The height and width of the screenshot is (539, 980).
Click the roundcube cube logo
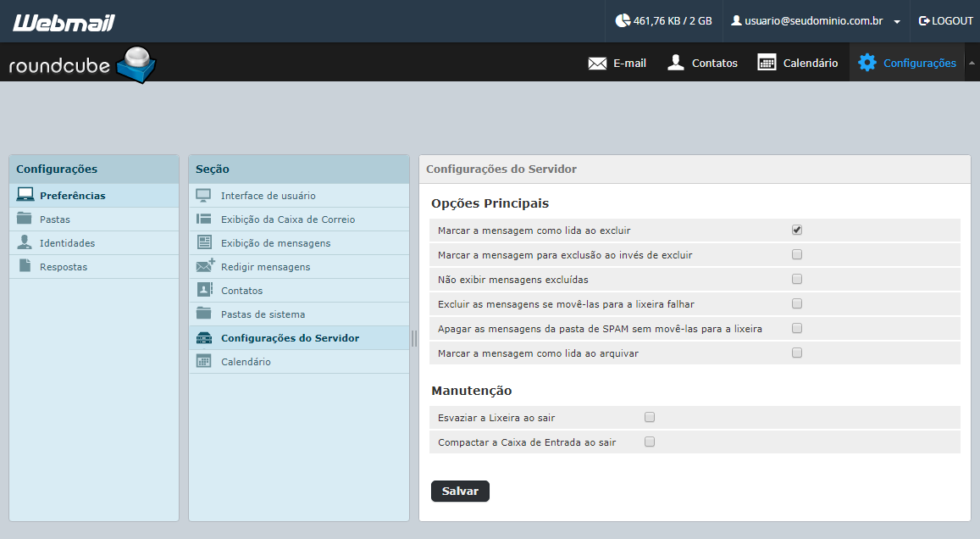[x=136, y=64]
